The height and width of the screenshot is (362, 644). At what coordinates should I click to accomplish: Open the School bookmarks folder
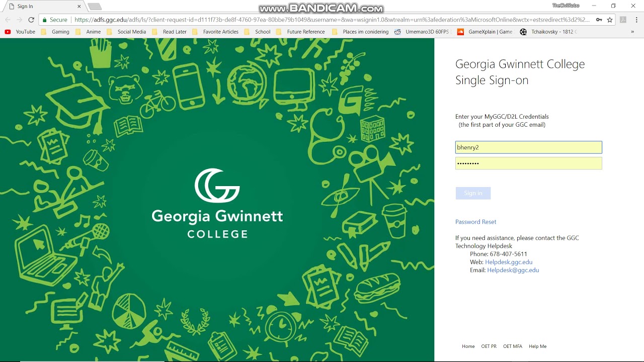click(x=258, y=32)
